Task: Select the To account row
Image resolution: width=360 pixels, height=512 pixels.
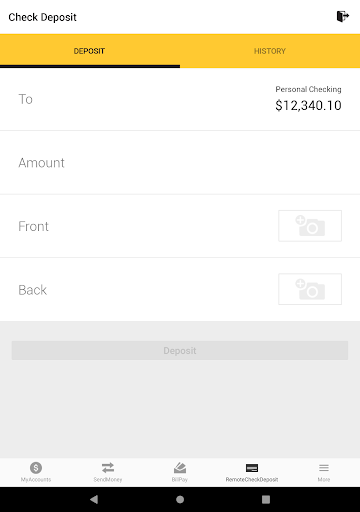Action: [180, 99]
